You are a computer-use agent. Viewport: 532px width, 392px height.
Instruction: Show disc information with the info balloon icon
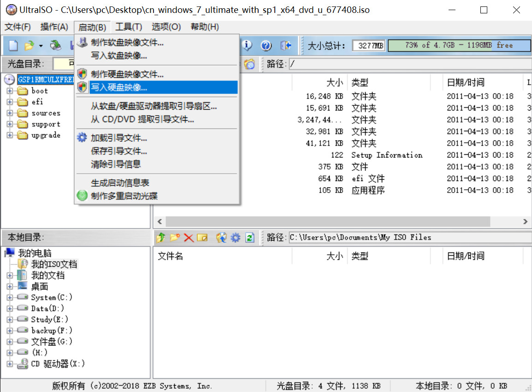tap(247, 45)
